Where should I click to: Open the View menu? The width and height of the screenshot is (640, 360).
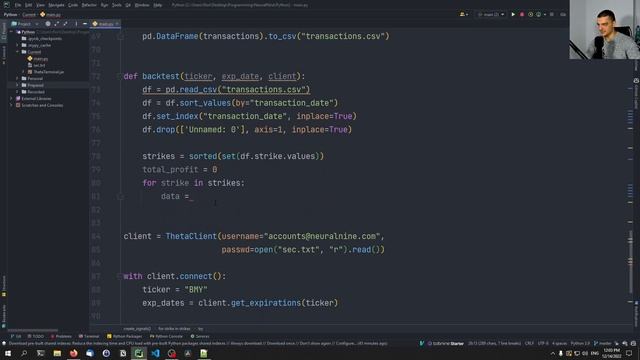pyautogui.click(x=40, y=5)
